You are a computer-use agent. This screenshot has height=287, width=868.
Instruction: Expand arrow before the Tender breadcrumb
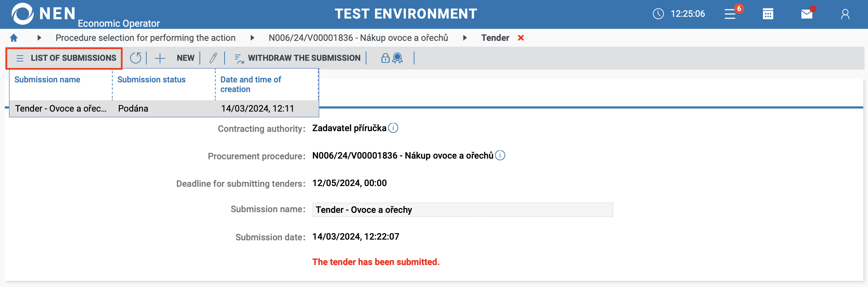point(465,38)
